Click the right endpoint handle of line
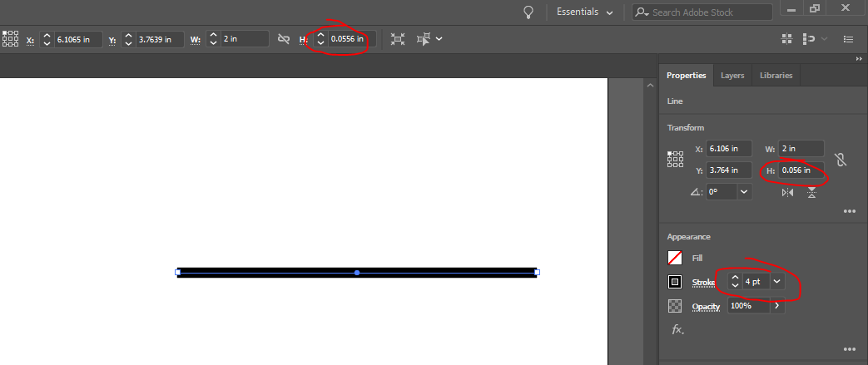 (x=537, y=272)
